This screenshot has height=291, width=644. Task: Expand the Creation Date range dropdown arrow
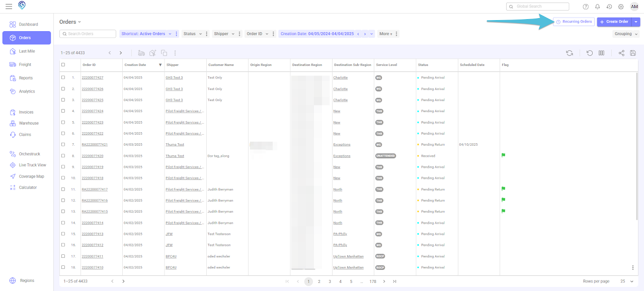click(x=372, y=34)
